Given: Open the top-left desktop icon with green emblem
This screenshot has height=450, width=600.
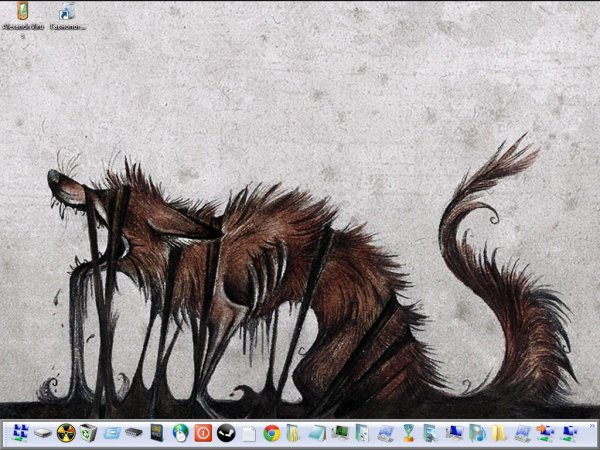Looking at the screenshot, I should 22,12.
